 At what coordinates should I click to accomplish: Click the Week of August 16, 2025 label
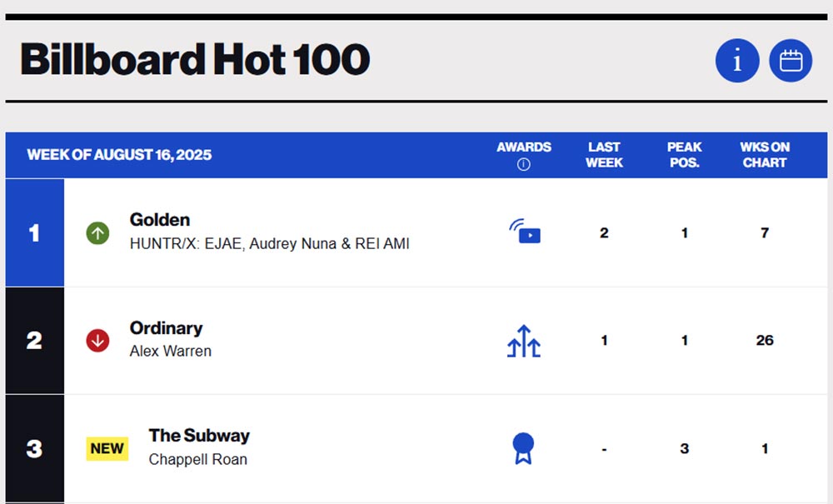tap(119, 155)
